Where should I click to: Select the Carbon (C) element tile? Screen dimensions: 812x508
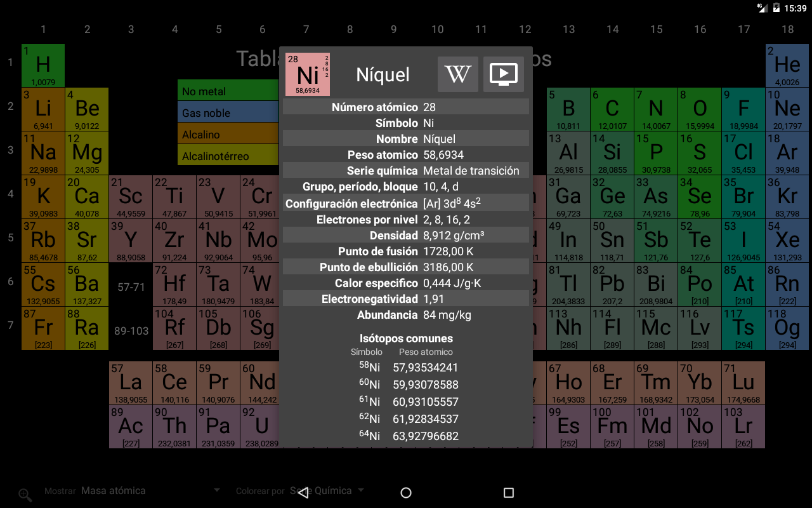(612, 109)
